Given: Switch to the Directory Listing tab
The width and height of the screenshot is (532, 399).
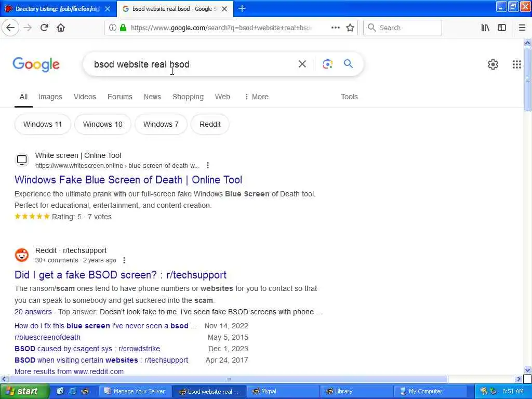Looking at the screenshot, I should (x=58, y=9).
